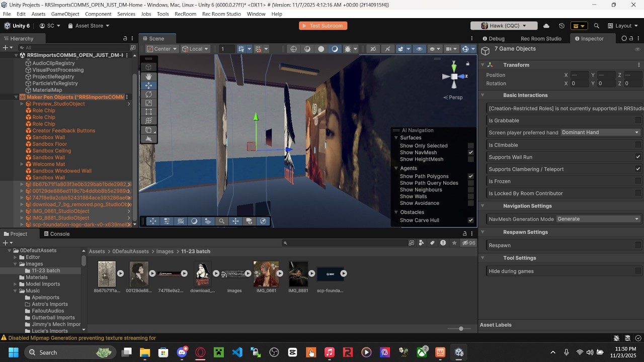This screenshot has width=644, height=362.
Task: Disable Supports Wall Run checkbox
Action: point(638,157)
